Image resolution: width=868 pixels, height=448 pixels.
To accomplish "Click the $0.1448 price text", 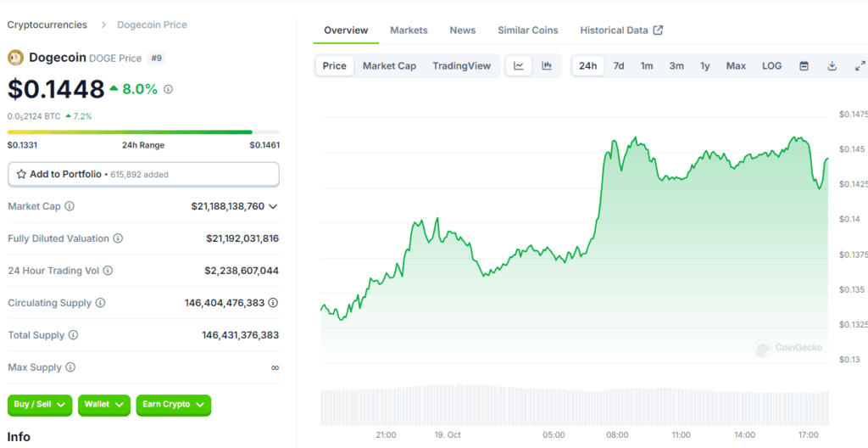I will 56,89.
